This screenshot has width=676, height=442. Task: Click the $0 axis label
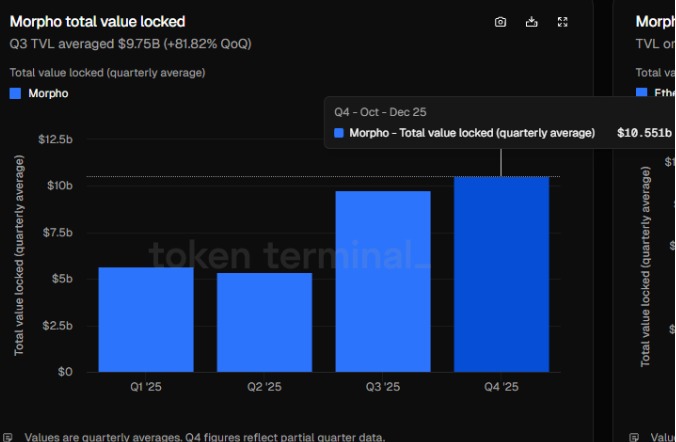(65, 372)
